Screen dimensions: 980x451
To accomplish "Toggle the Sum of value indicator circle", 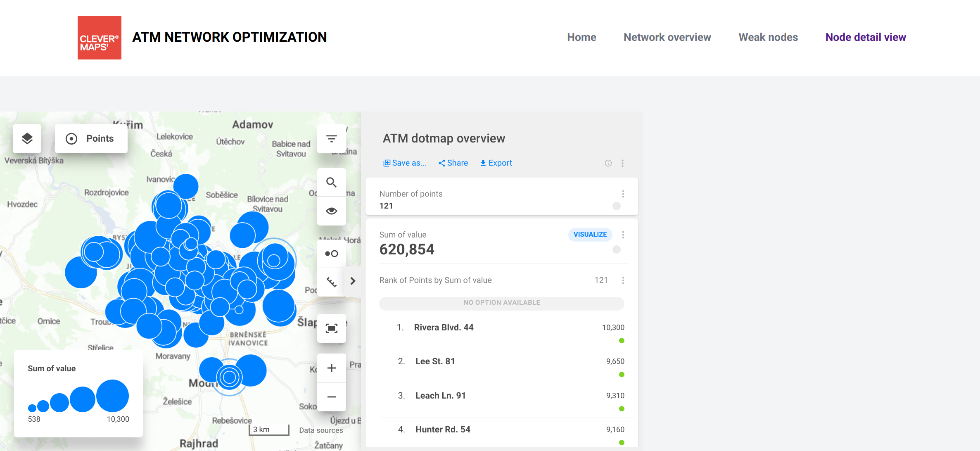I will coord(616,249).
